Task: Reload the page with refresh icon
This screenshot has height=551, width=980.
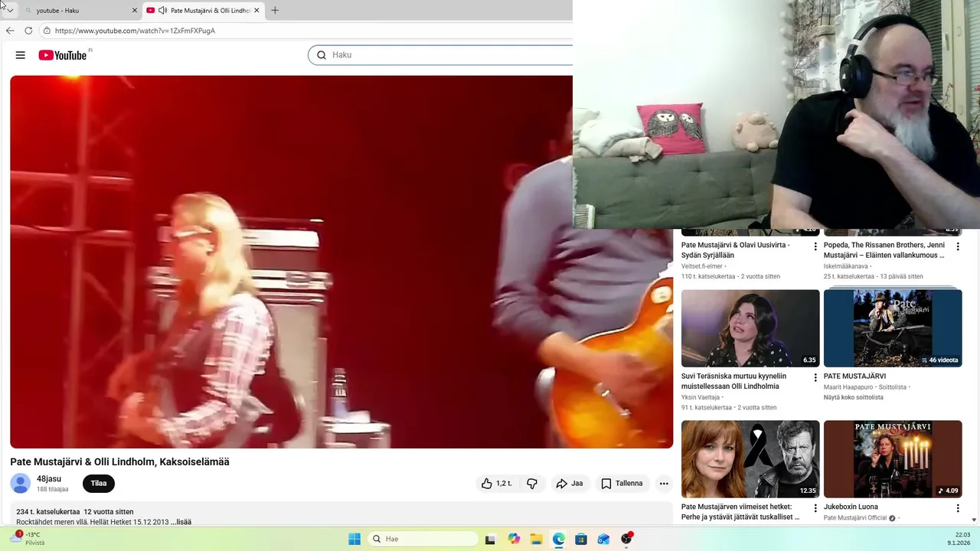Action: (28, 31)
